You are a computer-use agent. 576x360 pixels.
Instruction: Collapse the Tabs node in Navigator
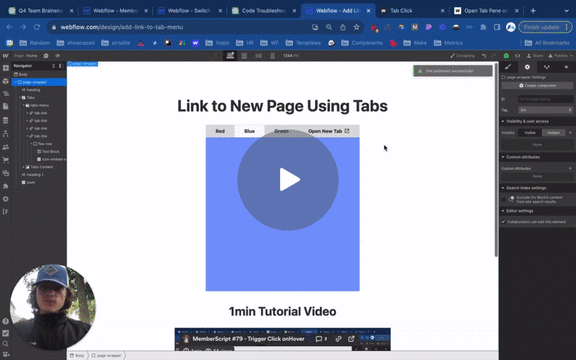point(20,98)
